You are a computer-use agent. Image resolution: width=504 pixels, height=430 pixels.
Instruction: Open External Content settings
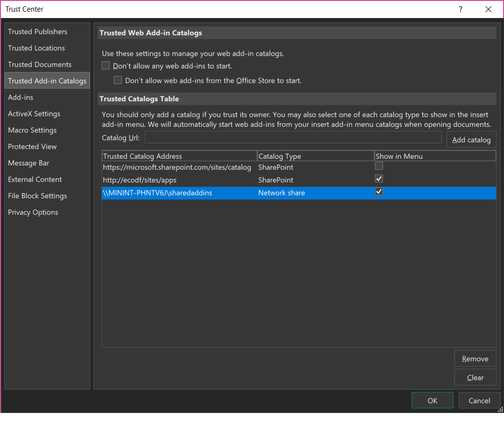point(35,179)
